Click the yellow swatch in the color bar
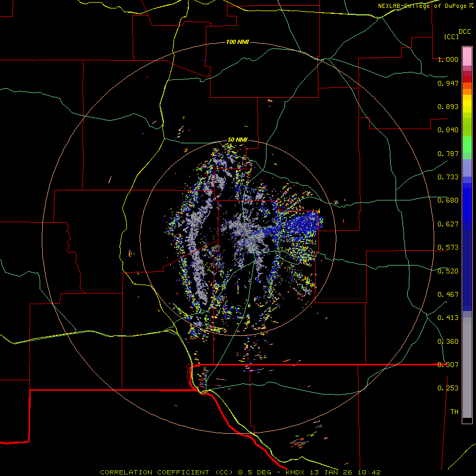This screenshot has height=476, width=476. tap(467, 104)
